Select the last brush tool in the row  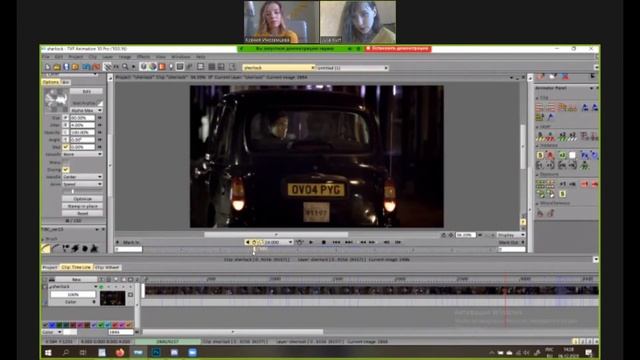94,248
